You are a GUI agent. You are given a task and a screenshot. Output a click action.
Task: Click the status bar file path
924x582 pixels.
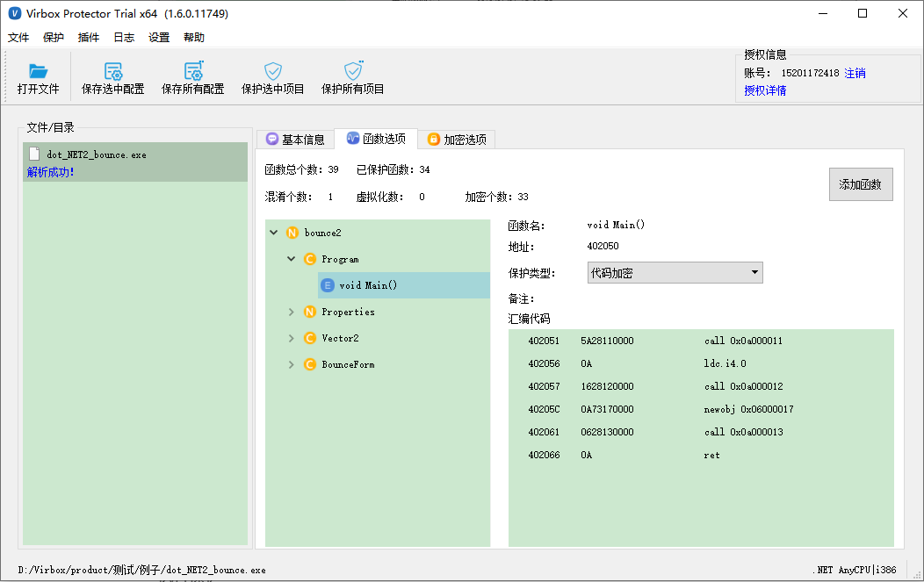[142, 571]
